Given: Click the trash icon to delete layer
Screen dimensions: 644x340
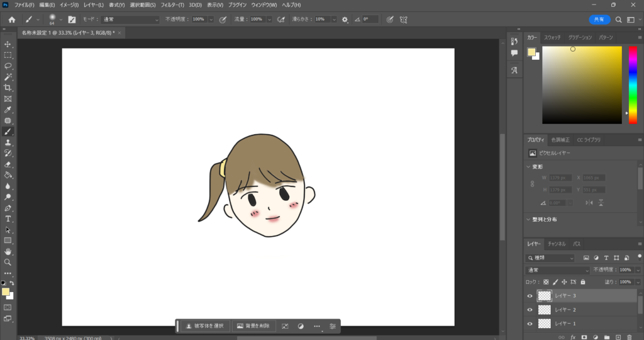Looking at the screenshot, I should pyautogui.click(x=629, y=337).
